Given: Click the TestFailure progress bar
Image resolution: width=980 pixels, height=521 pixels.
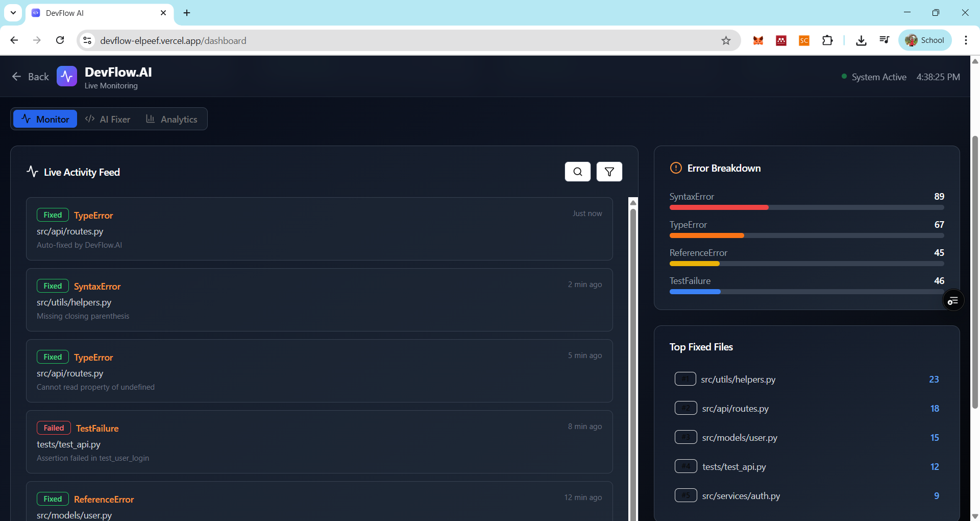Looking at the screenshot, I should pyautogui.click(x=806, y=292).
